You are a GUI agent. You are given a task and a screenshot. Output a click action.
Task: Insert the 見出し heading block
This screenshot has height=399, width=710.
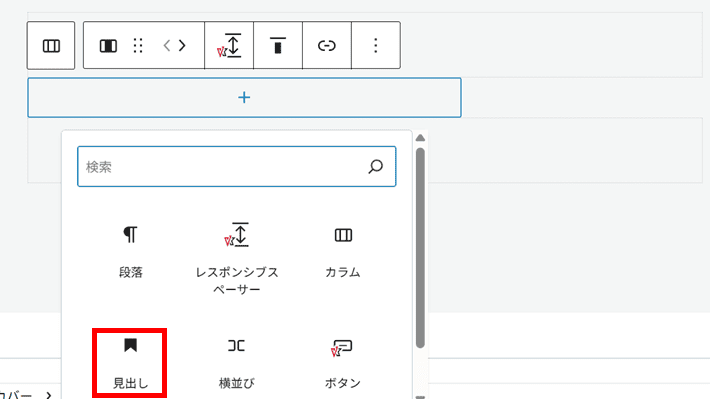point(130,364)
